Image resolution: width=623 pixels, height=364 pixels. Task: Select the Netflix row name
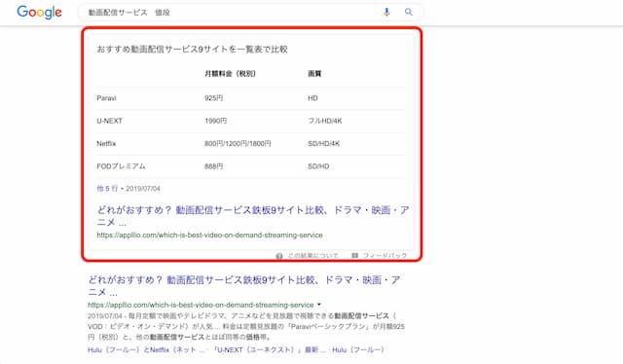click(106, 143)
